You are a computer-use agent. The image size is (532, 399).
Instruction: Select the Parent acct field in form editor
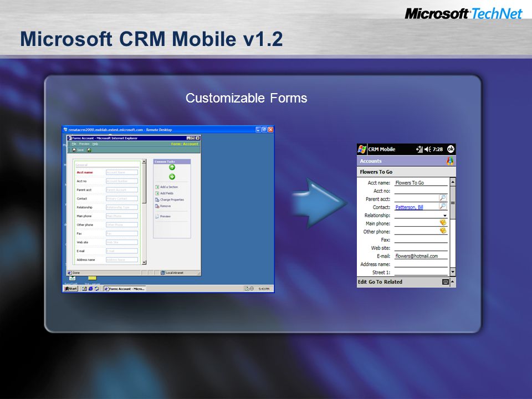pos(122,190)
